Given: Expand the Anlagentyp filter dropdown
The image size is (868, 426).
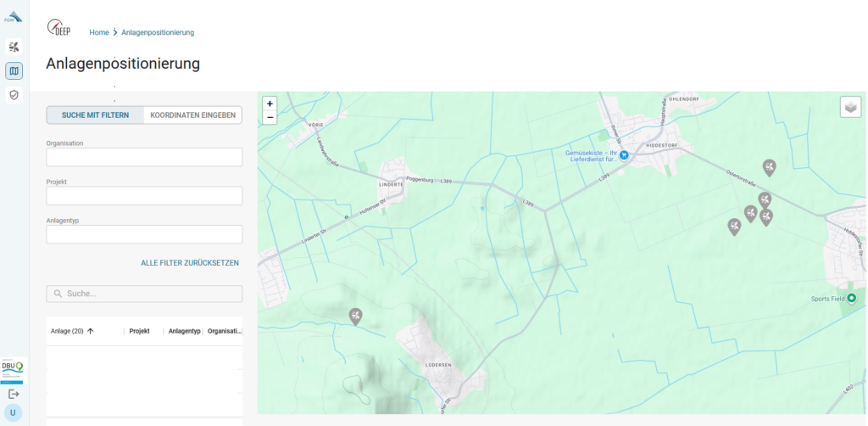Looking at the screenshot, I should coord(144,234).
